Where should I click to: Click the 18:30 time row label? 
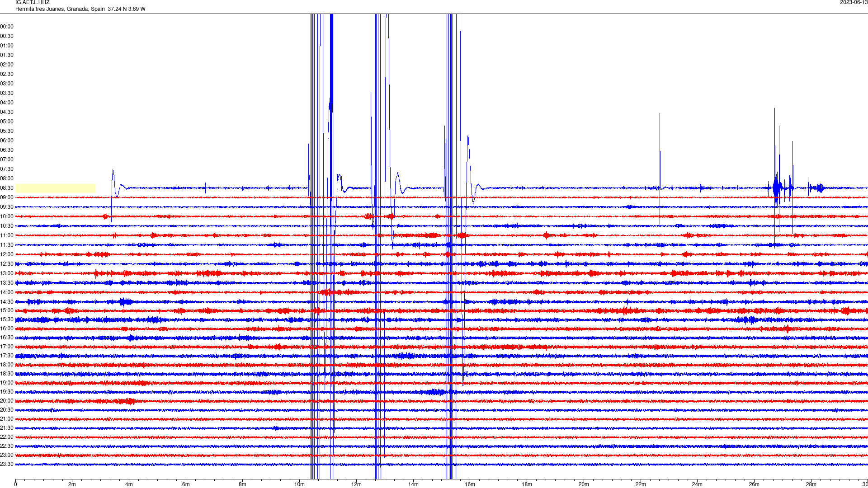7,374
